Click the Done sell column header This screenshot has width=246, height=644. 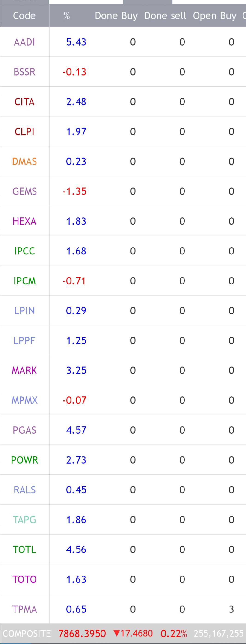coord(165,16)
